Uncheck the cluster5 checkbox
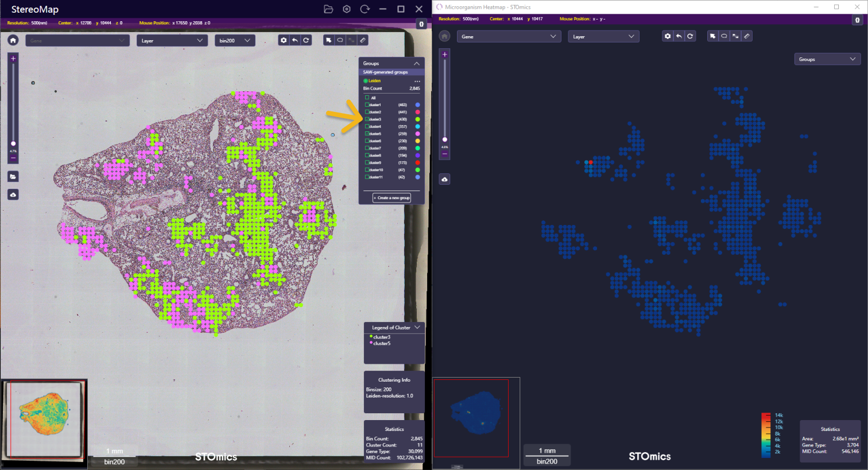868x470 pixels. 367,134
